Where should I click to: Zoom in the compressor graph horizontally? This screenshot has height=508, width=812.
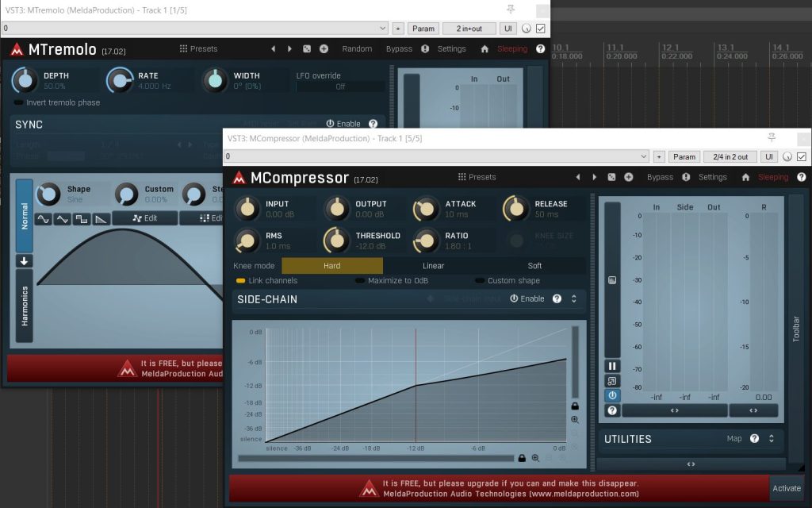pyautogui.click(x=535, y=458)
